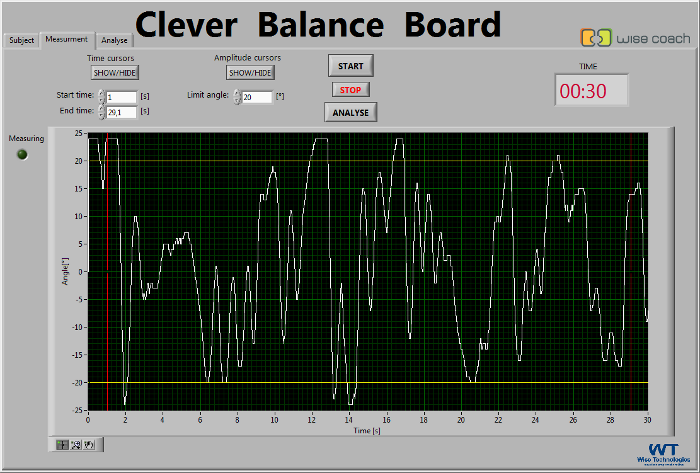Image resolution: width=700 pixels, height=473 pixels.
Task: Click the 'Start time:' label
Action: point(75,95)
